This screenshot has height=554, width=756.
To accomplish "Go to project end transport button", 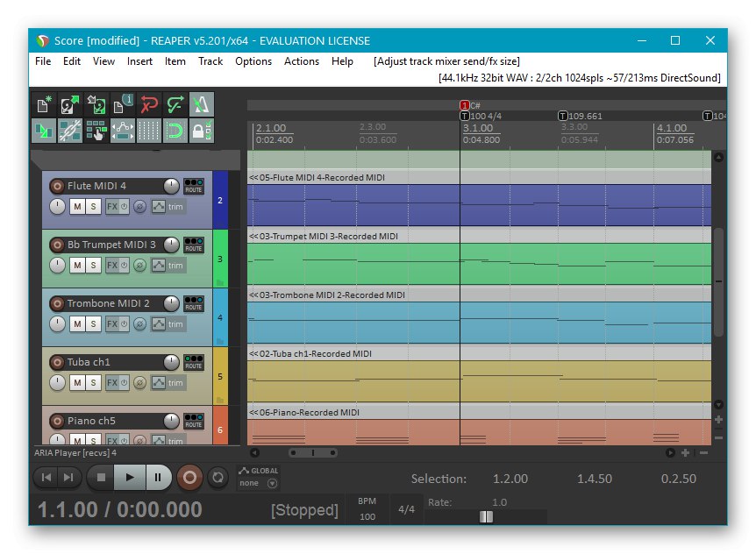I will [x=68, y=478].
